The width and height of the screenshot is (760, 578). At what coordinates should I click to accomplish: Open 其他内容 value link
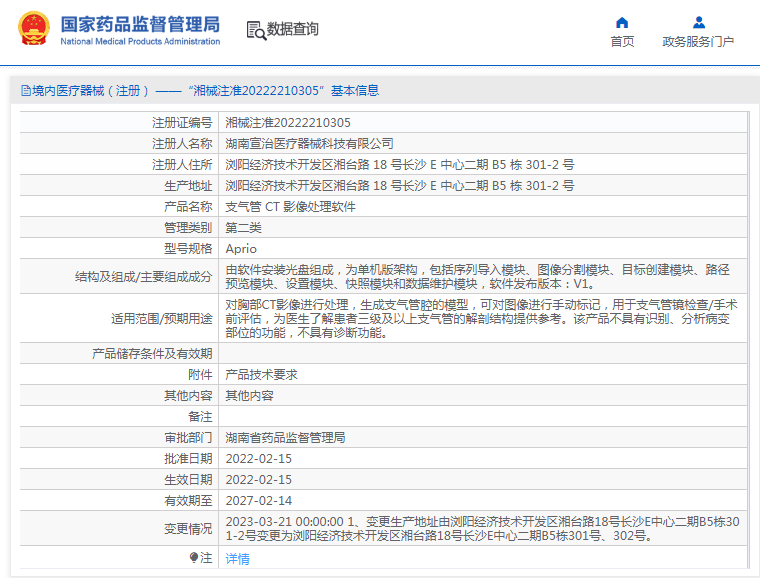[x=249, y=396]
